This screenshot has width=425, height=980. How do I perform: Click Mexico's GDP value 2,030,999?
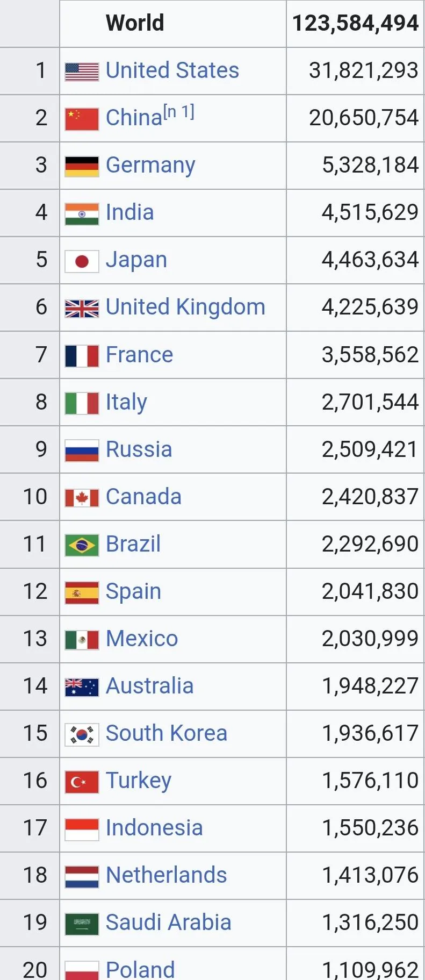pyautogui.click(x=370, y=639)
